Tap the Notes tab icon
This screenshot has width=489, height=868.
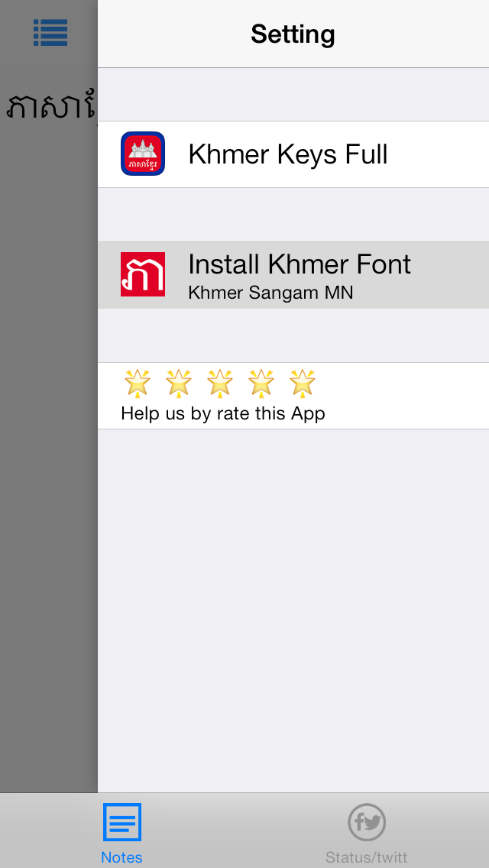coord(122,822)
